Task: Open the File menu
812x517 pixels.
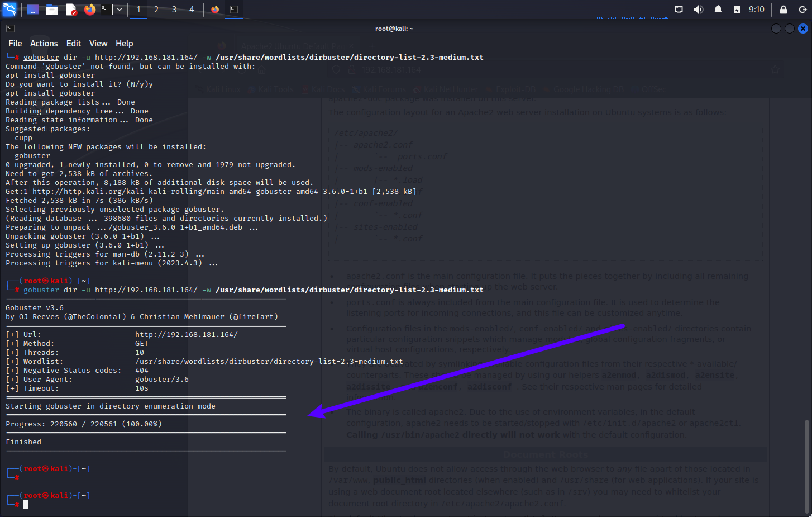Action: point(15,44)
